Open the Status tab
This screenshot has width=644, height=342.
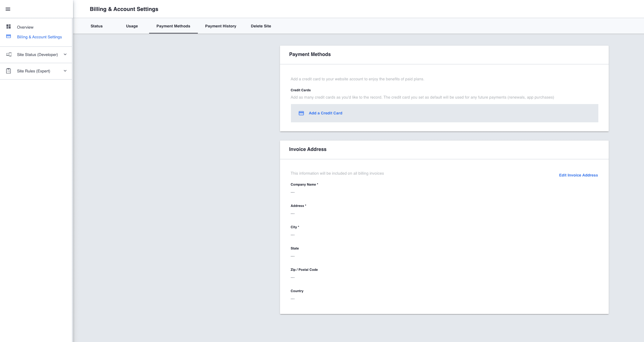(x=96, y=26)
